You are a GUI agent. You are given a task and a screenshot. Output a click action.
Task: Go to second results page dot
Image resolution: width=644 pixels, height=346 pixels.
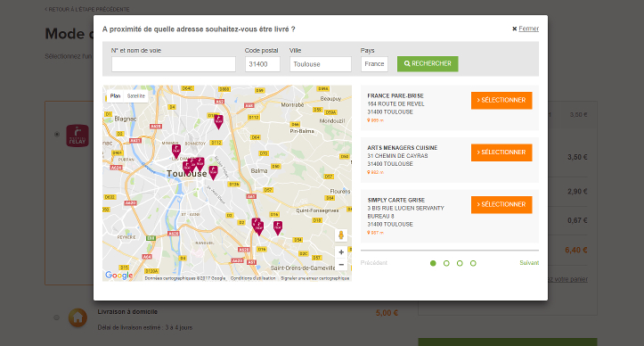tap(446, 263)
